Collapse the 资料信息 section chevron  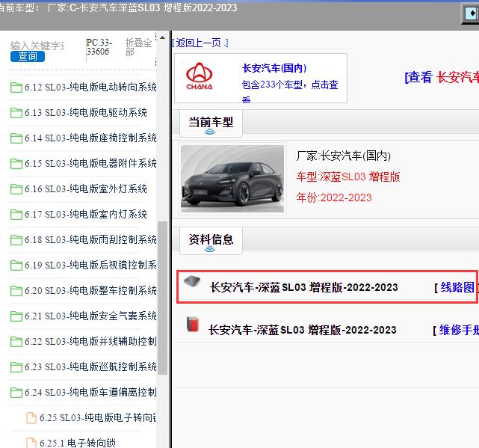click(x=210, y=249)
